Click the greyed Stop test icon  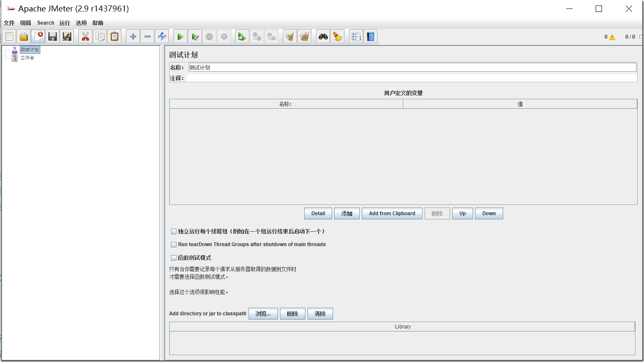click(210, 36)
